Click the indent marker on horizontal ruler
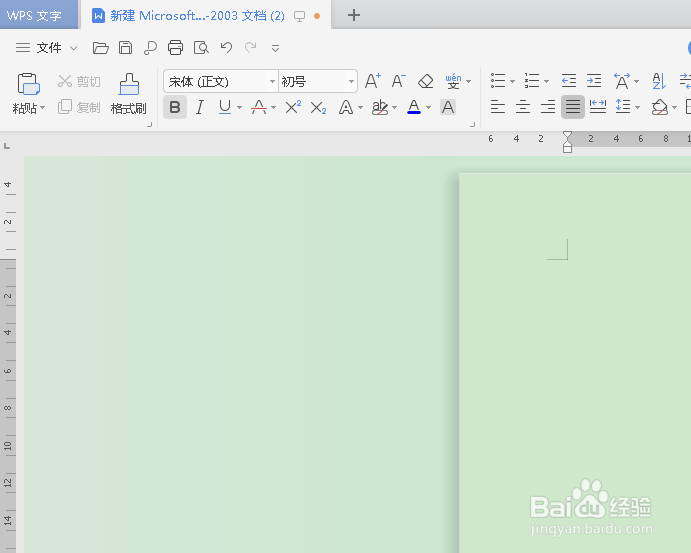Viewport: 691px width, 553px height. click(568, 142)
